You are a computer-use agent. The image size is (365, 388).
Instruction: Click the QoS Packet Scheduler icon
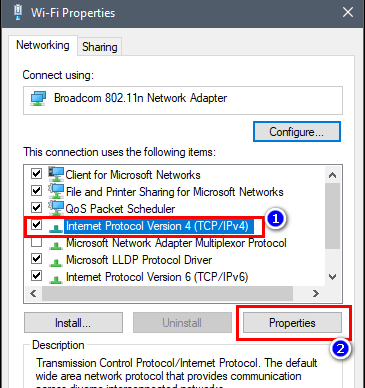coord(56,208)
